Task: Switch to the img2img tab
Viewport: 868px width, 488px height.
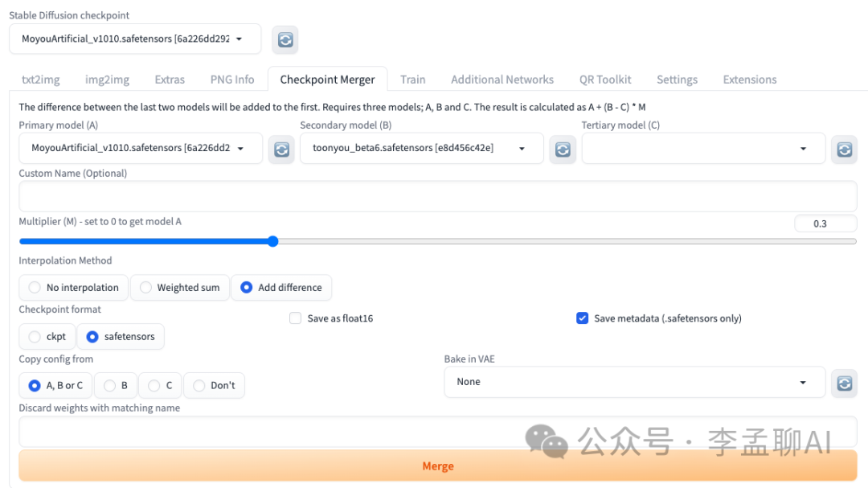Action: [x=108, y=80]
